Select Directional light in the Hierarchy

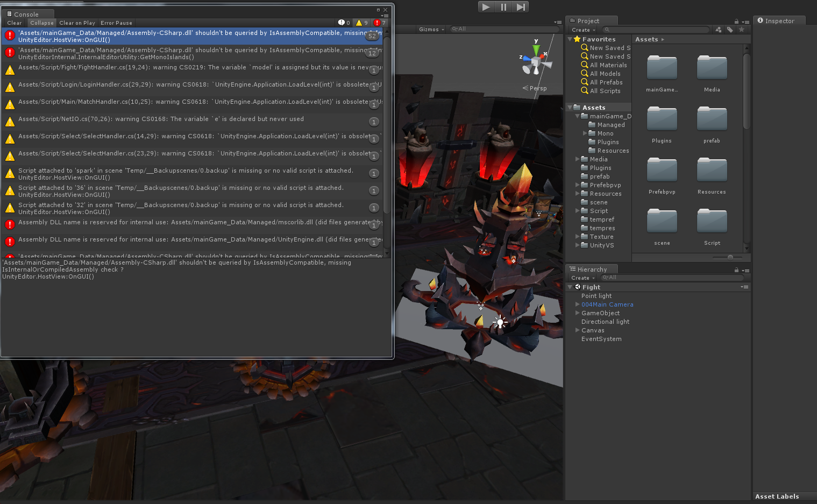605,322
